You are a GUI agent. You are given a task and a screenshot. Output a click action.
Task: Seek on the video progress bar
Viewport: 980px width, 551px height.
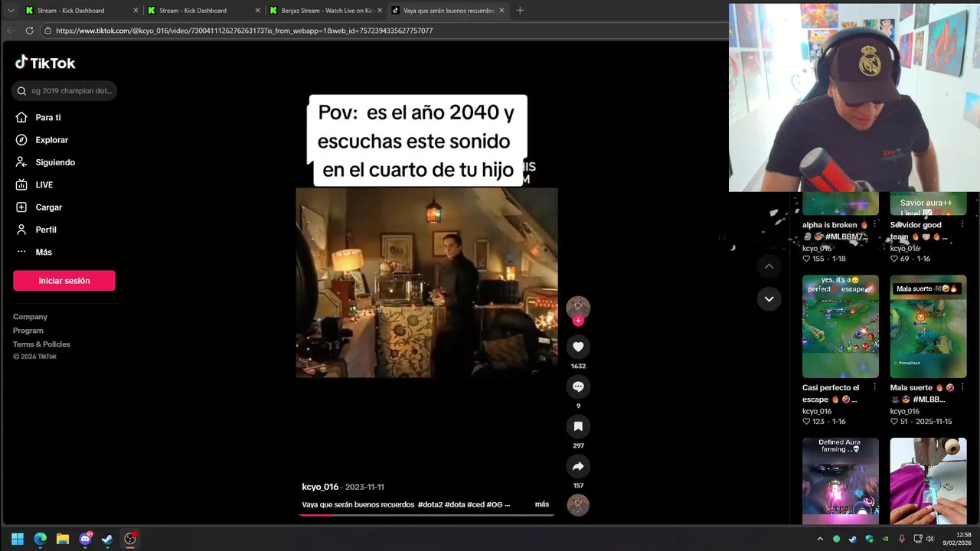pyautogui.click(x=426, y=515)
